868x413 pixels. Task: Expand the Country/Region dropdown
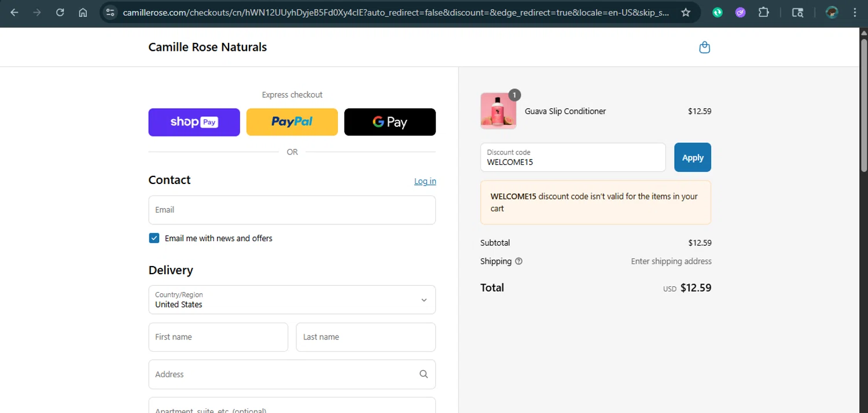pyautogui.click(x=292, y=300)
